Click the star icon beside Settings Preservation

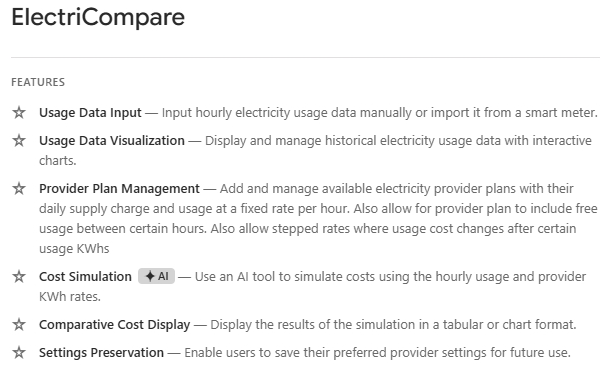pyautogui.click(x=19, y=352)
